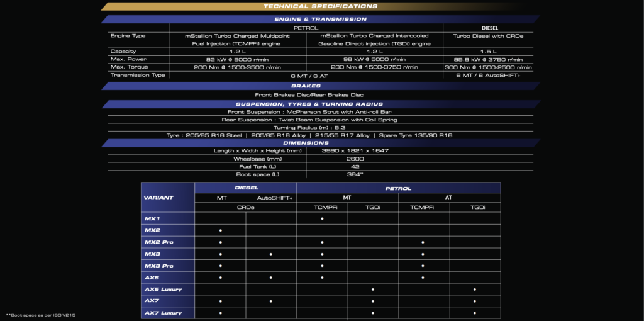Select the MX1 variant row label
The height and width of the screenshot is (321, 644).
[x=152, y=218]
